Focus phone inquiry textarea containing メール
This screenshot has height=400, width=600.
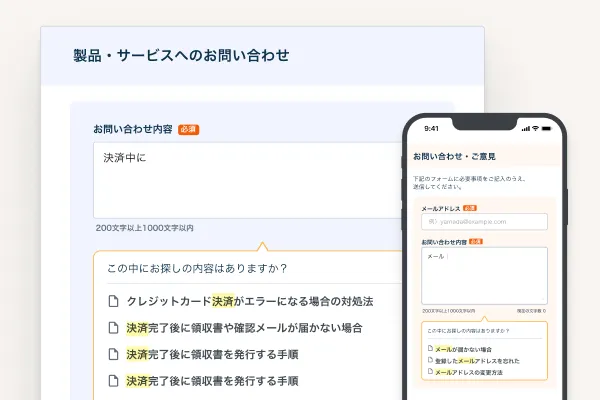[x=484, y=276]
